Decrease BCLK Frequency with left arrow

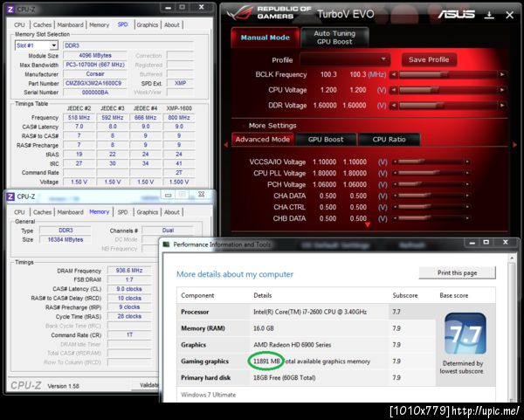point(394,74)
